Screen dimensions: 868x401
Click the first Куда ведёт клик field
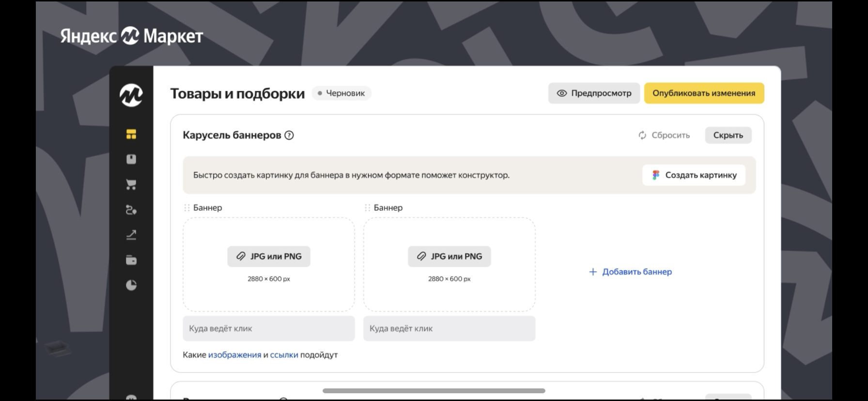coord(269,328)
